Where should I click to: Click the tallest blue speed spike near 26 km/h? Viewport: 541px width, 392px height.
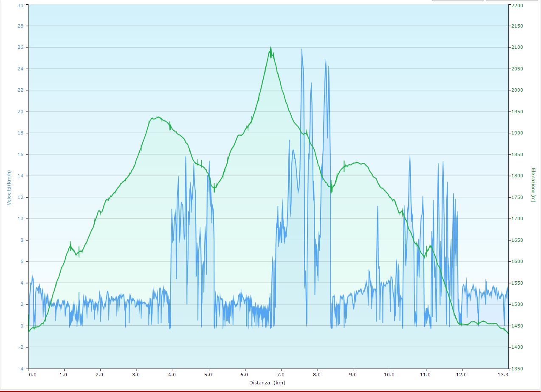(x=302, y=50)
